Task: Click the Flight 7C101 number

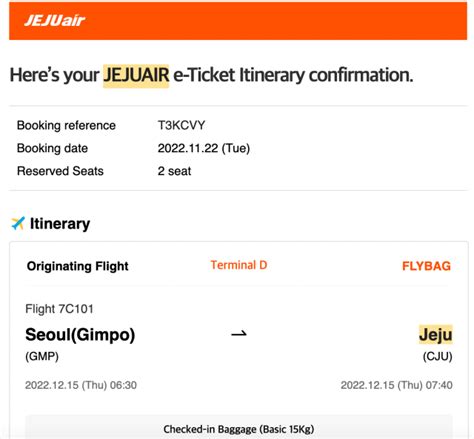Action: tap(59, 309)
